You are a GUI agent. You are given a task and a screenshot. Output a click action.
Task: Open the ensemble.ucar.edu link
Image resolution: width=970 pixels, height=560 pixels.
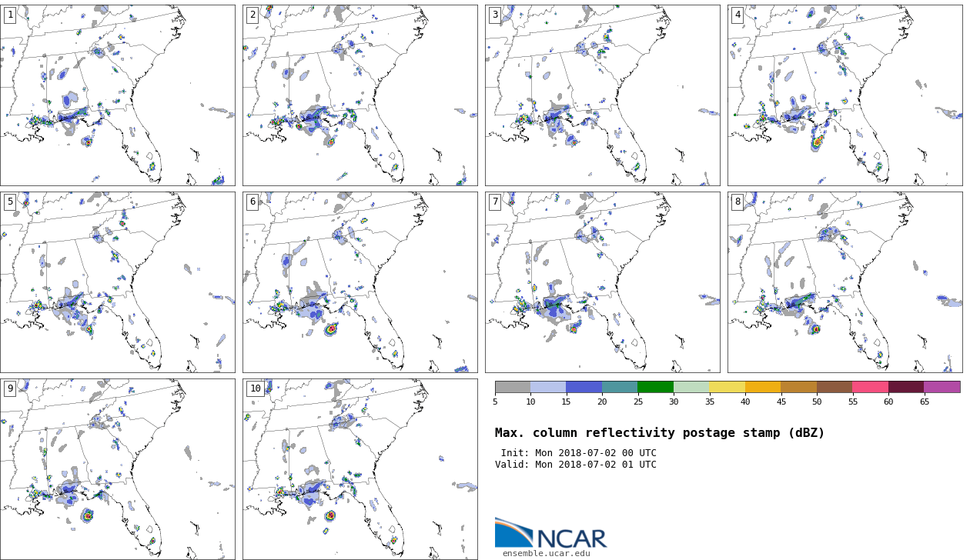(546, 553)
